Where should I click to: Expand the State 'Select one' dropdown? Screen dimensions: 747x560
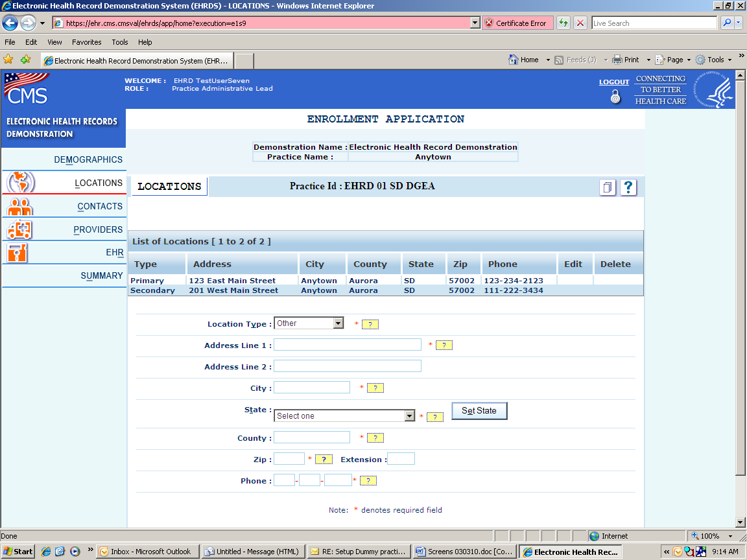409,416
